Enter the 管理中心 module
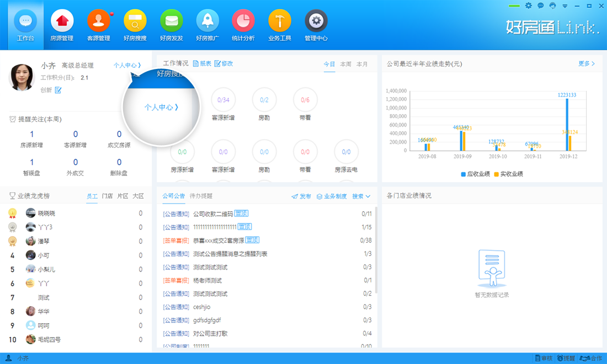 (315, 25)
